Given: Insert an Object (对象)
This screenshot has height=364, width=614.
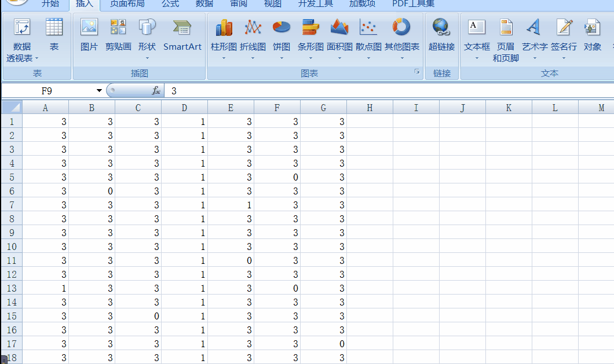Looking at the screenshot, I should (x=592, y=35).
